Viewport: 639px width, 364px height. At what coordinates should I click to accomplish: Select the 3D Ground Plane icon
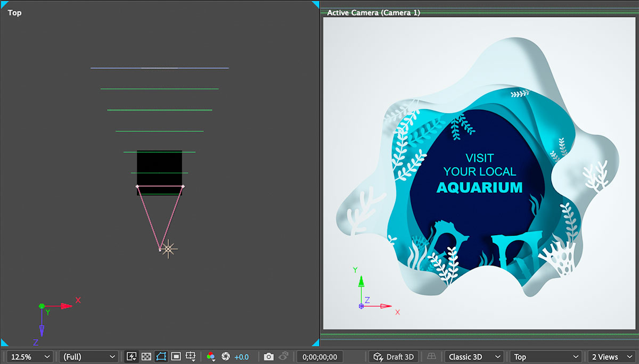[431, 357]
